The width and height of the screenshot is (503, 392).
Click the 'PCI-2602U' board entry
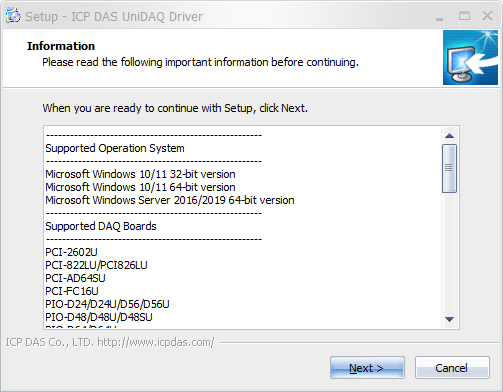point(71,252)
